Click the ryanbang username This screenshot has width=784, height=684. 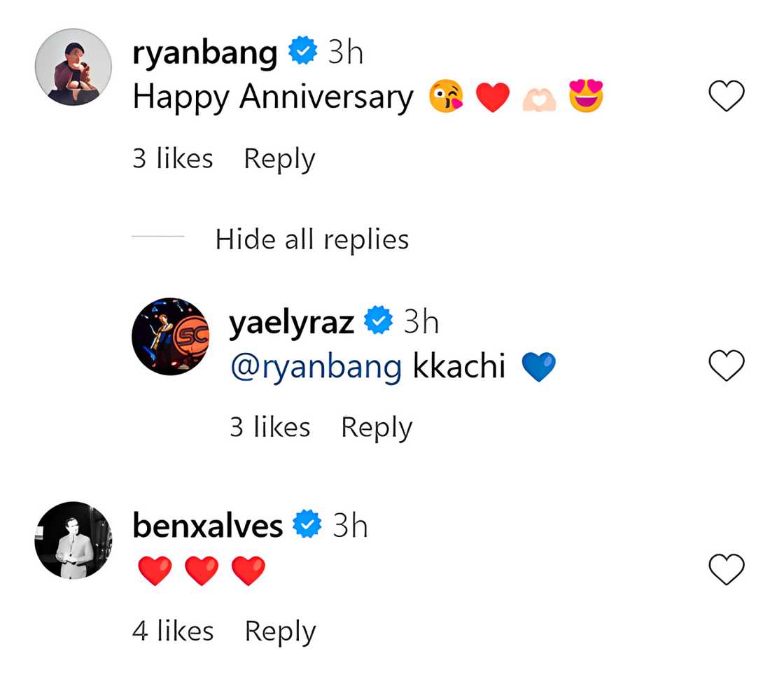pyautogui.click(x=205, y=53)
